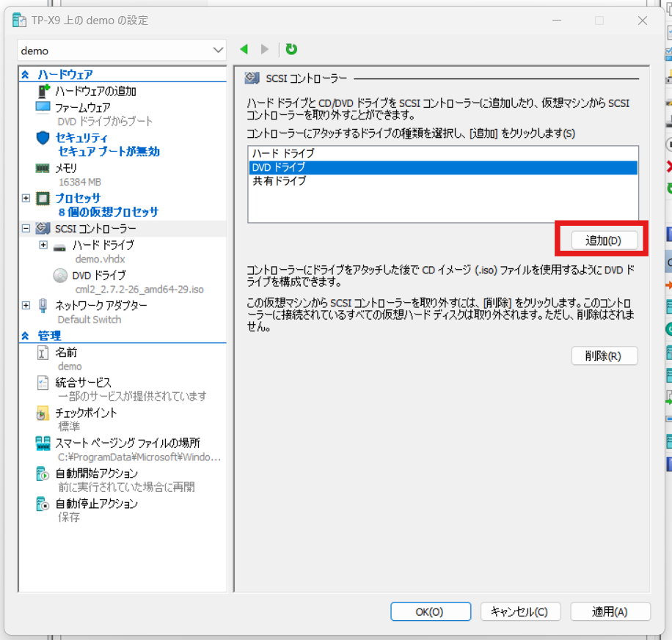Click 8 個の仮想プロセッサ text

[x=109, y=212]
